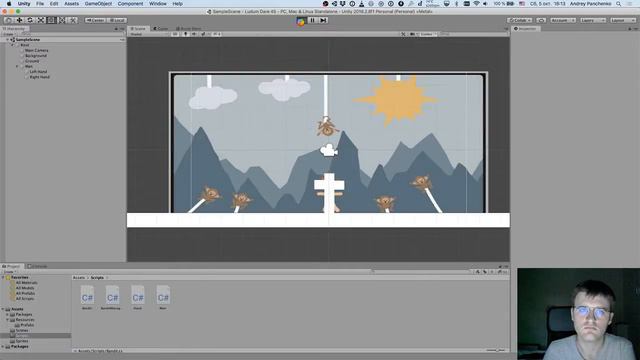Image resolution: width=640 pixels, height=360 pixels.
Task: Toggle scene lighting
Action: point(185,34)
